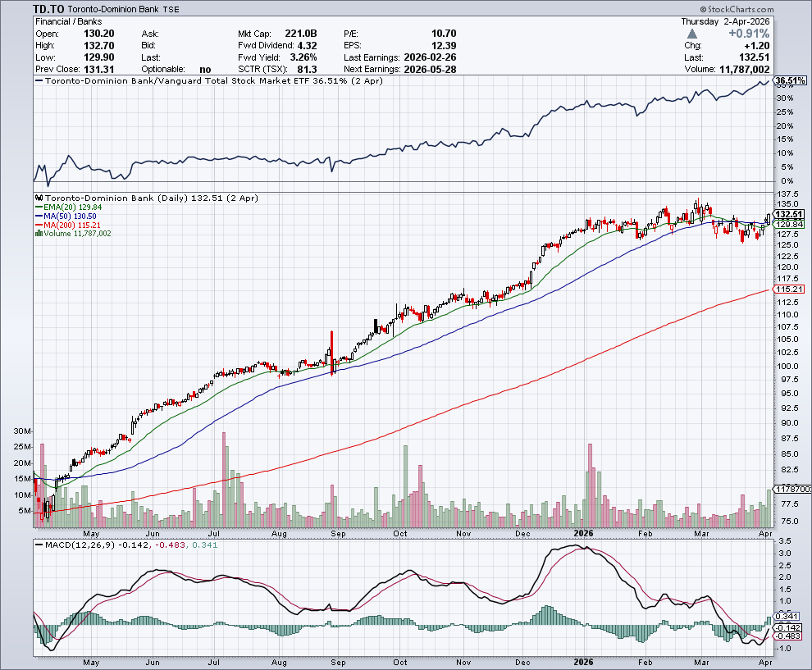Click the date Thursday 2-Apr-2026
The height and width of the screenshot is (670, 812).
tap(726, 22)
